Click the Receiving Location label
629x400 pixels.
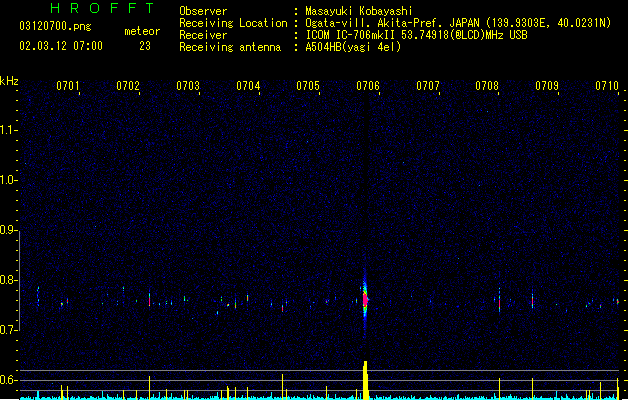233,23
